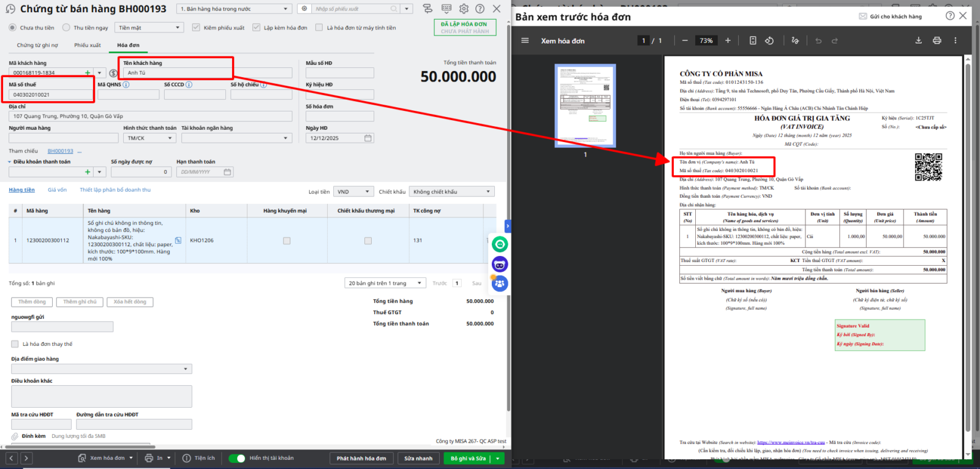Open the BH000193 reference link
980x469 pixels.
coord(60,151)
